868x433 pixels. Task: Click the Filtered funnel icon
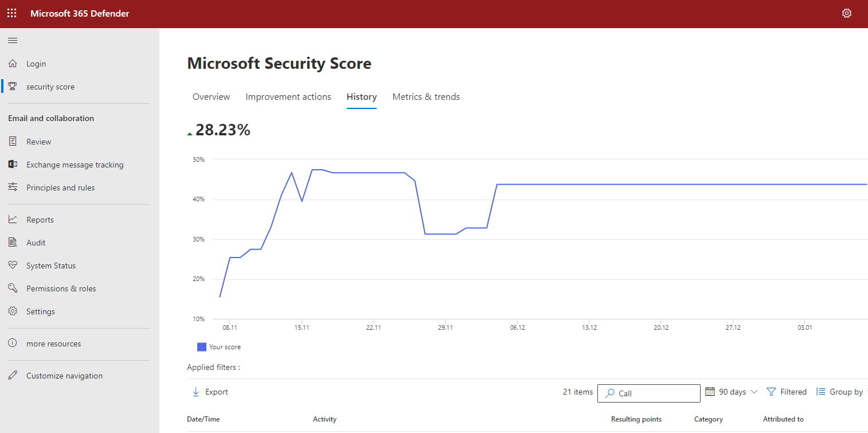coord(771,392)
